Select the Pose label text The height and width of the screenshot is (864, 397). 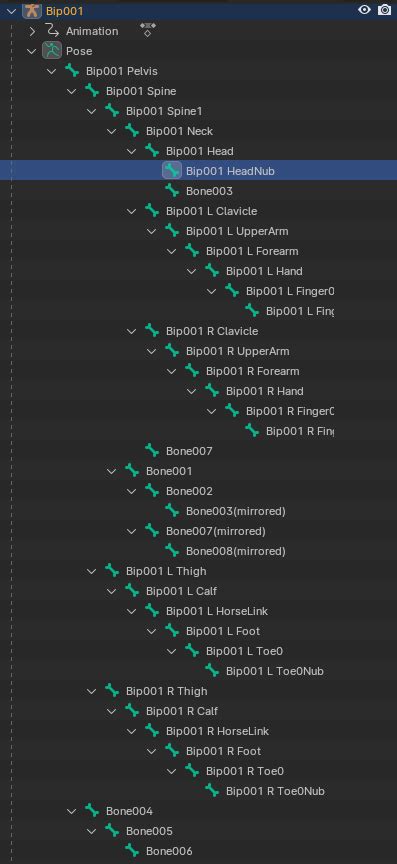click(79, 51)
